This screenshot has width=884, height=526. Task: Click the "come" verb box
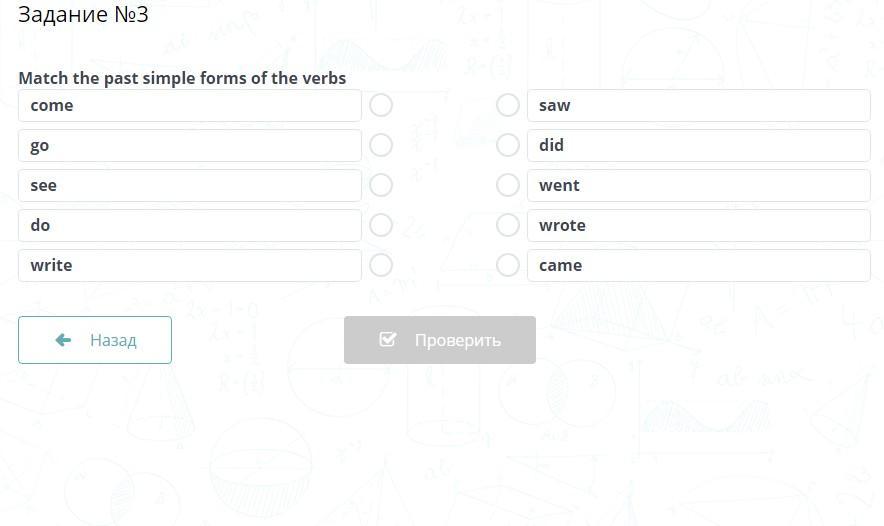coord(190,105)
